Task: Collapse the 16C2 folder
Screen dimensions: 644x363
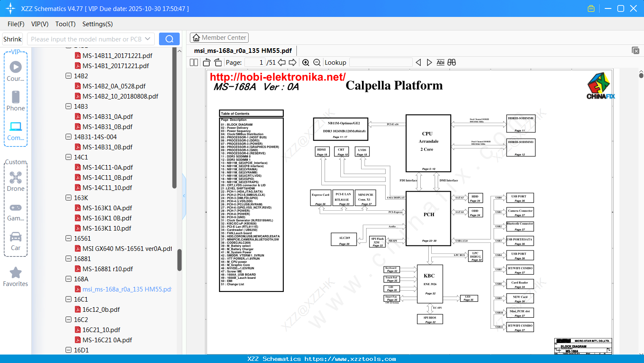Action: 69,320
